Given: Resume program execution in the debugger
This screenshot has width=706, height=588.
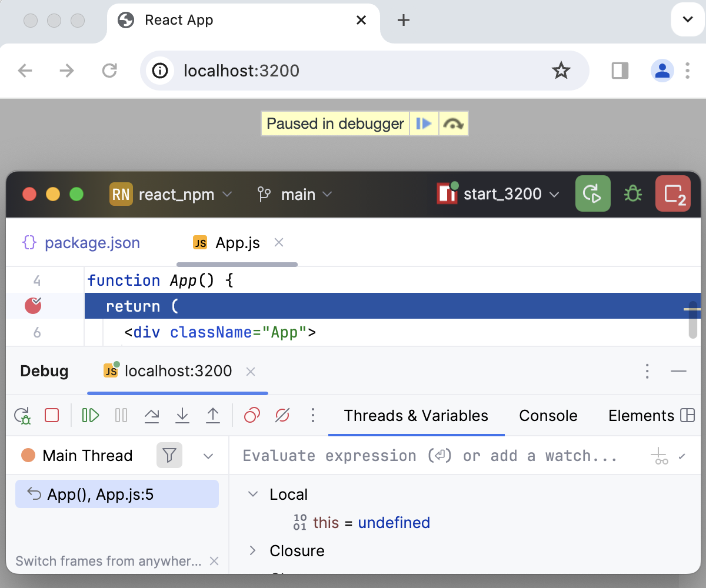Looking at the screenshot, I should [91, 416].
